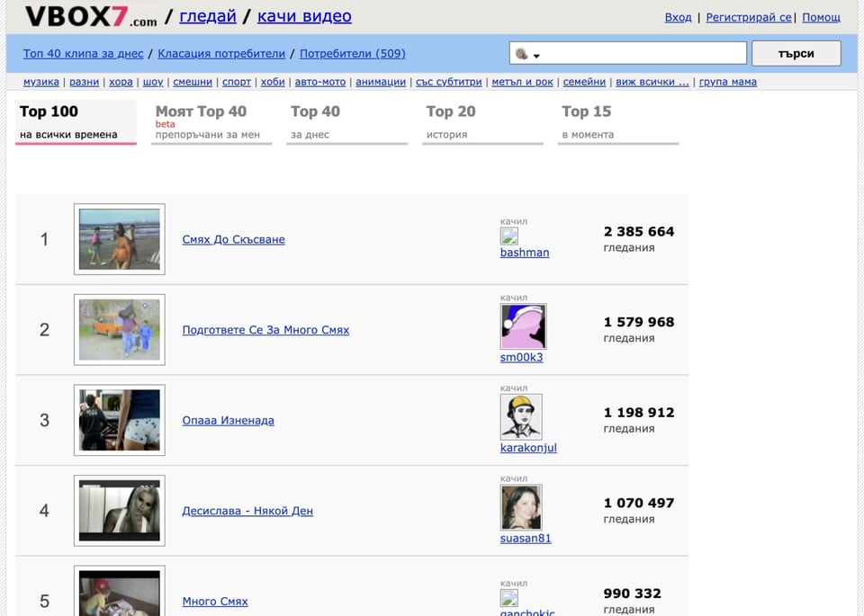Open bashman's profile avatar
This screenshot has width=864, height=616.
coord(508,237)
